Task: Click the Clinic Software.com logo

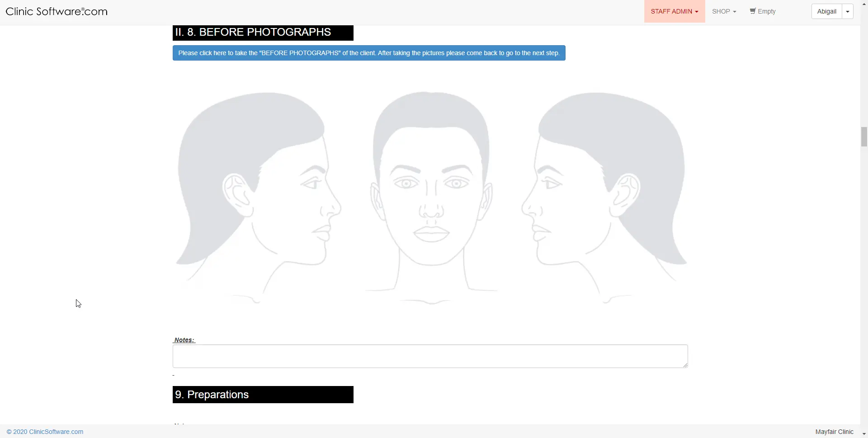Action: pyautogui.click(x=57, y=12)
